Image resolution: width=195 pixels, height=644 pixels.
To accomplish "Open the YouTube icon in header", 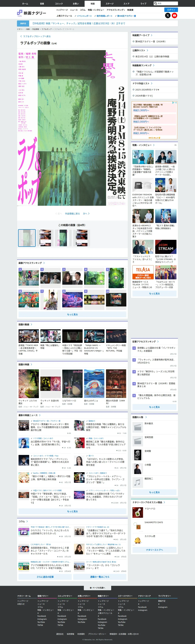I will tap(174, 15).
